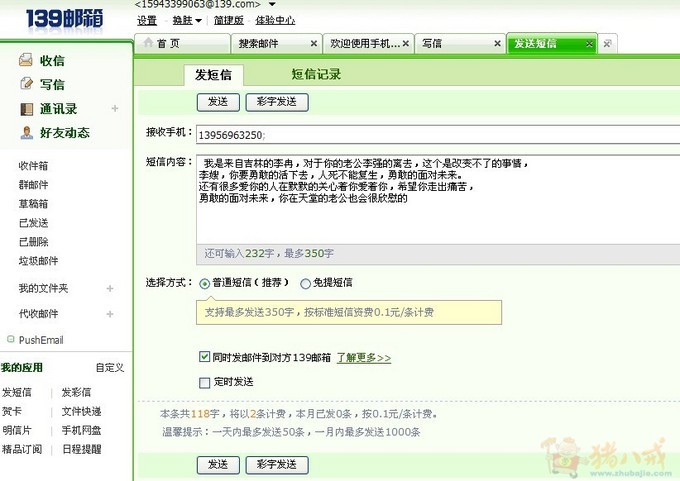680x481 pixels.
Task: Open 我的文件夹 in sidebar
Action: tap(43, 288)
